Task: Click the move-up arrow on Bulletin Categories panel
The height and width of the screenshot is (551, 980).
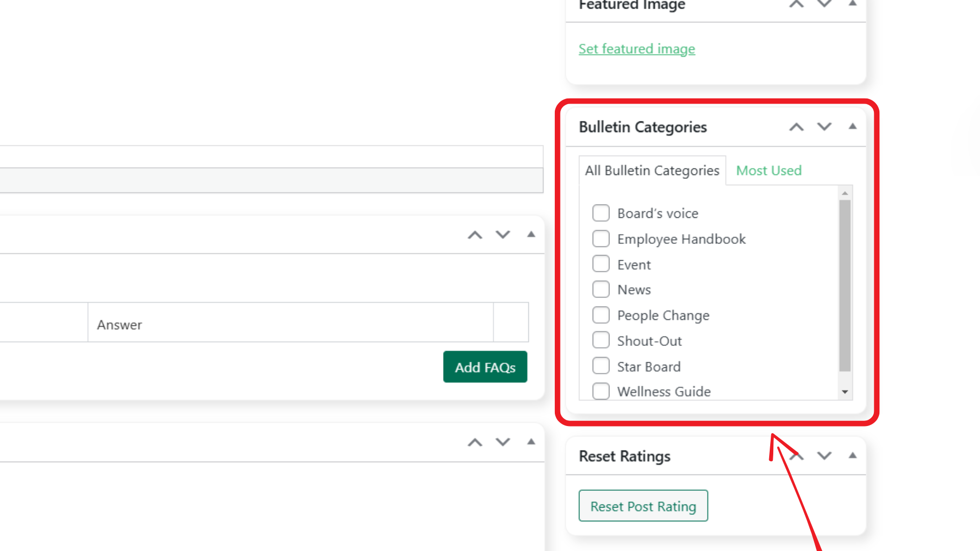Action: pyautogui.click(x=796, y=127)
